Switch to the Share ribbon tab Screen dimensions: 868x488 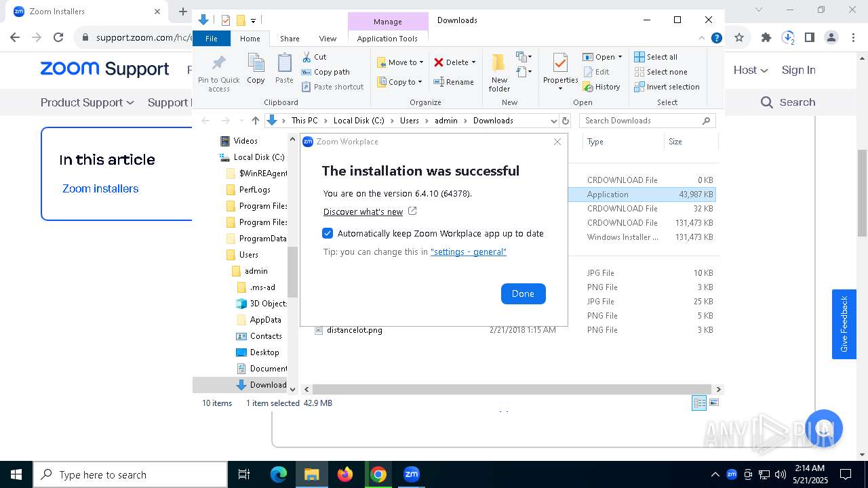point(290,39)
